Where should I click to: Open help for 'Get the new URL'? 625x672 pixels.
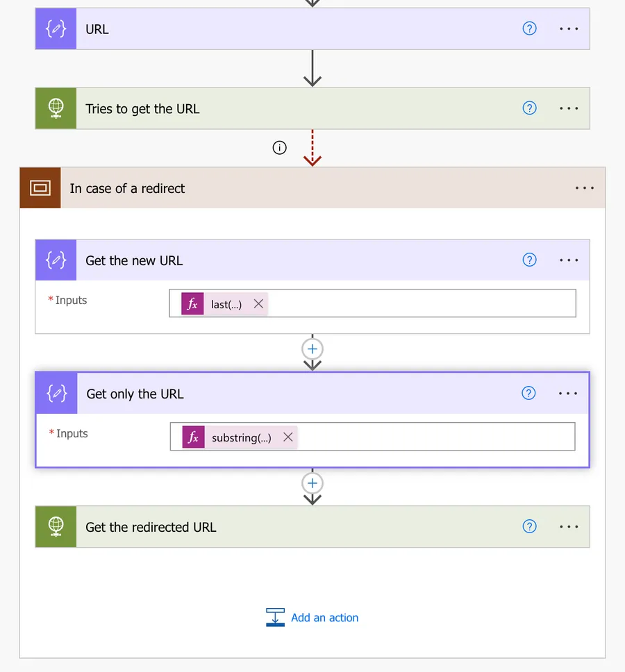click(529, 260)
